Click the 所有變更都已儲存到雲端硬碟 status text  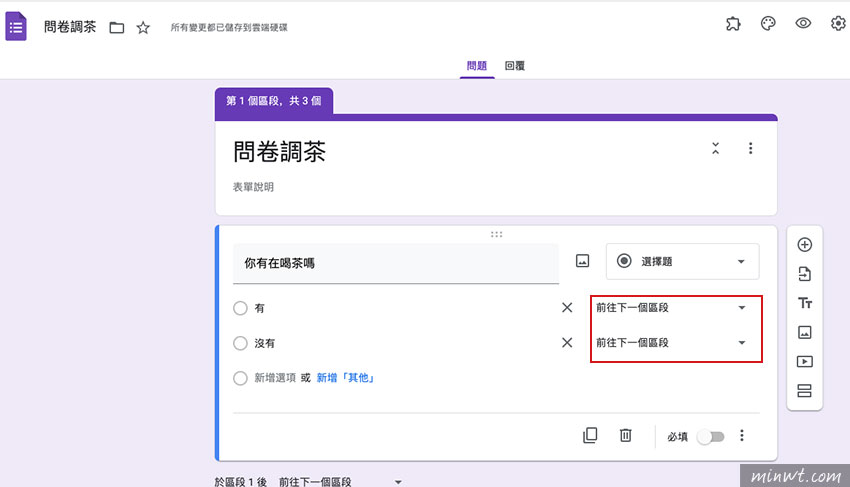click(x=229, y=28)
